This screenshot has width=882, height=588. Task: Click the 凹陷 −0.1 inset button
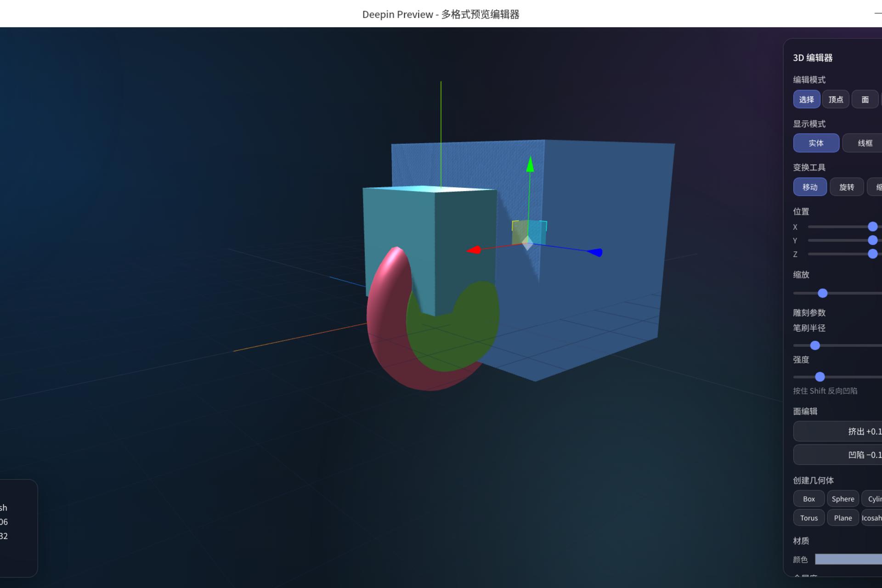[838, 455]
